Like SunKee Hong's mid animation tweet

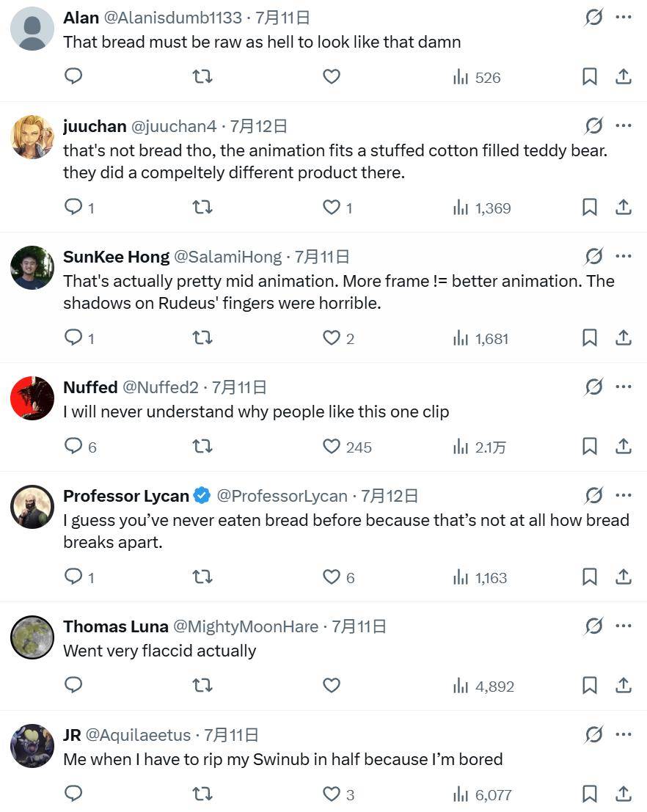332,338
